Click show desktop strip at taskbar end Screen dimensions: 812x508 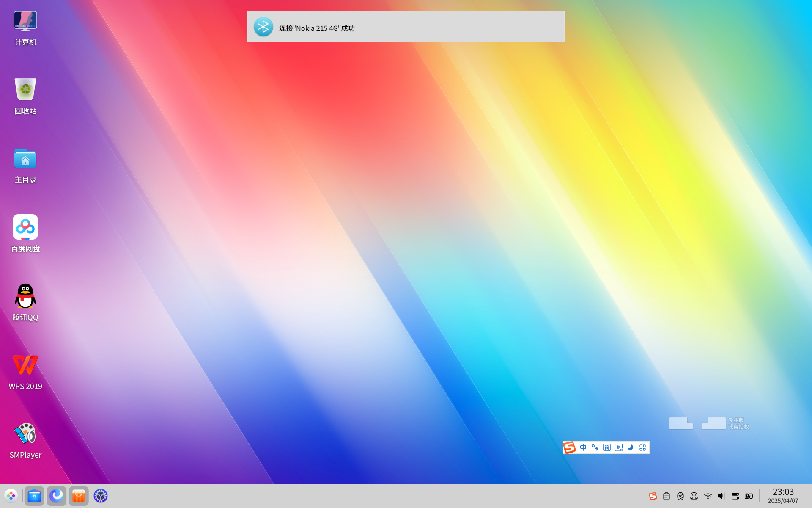809,496
